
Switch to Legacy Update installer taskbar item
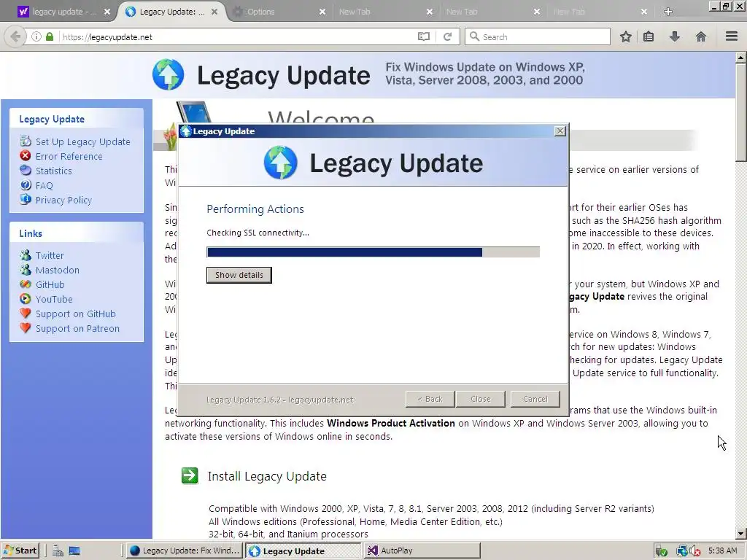tap(303, 551)
